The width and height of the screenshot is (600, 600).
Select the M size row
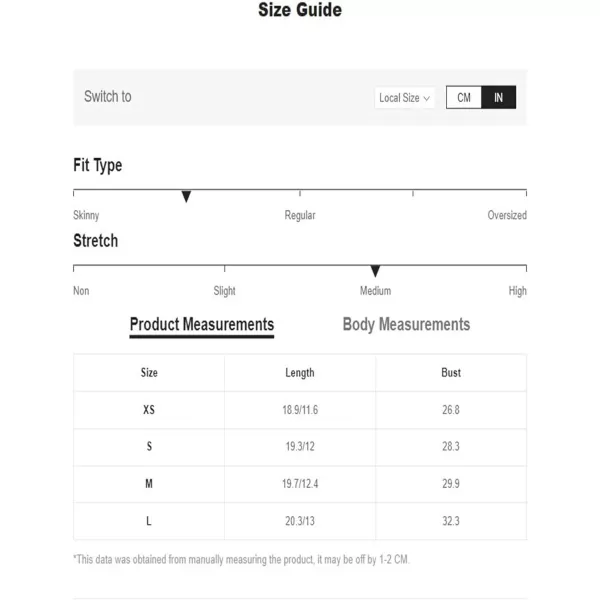click(149, 484)
